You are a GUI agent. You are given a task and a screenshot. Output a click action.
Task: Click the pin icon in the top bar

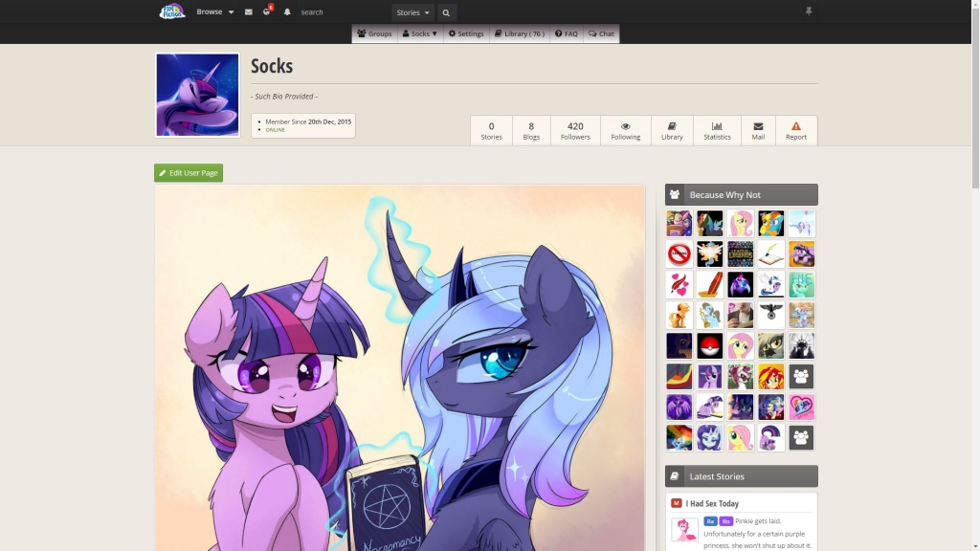tap(809, 11)
